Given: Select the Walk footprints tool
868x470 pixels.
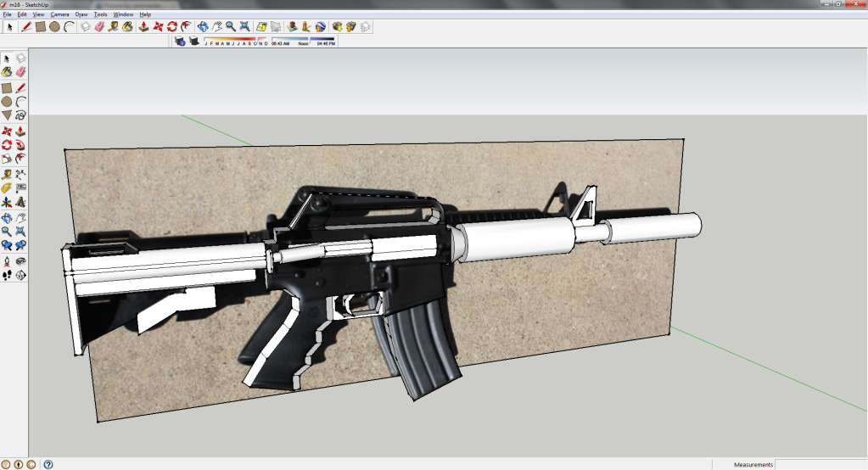Looking at the screenshot, I should (7, 275).
